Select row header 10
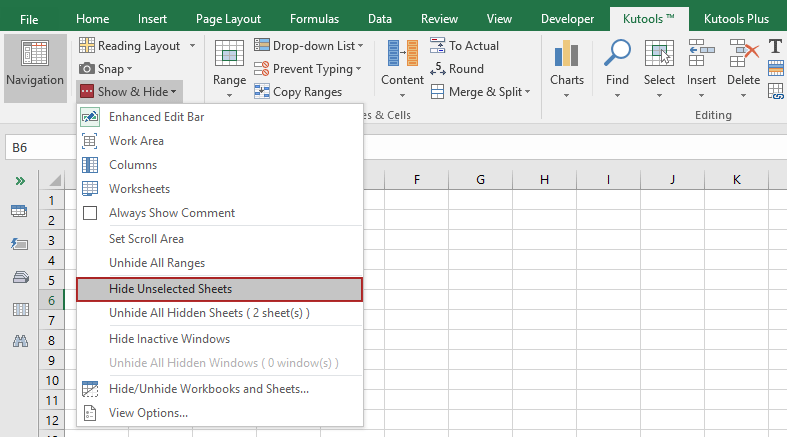787x437 pixels. click(x=51, y=380)
